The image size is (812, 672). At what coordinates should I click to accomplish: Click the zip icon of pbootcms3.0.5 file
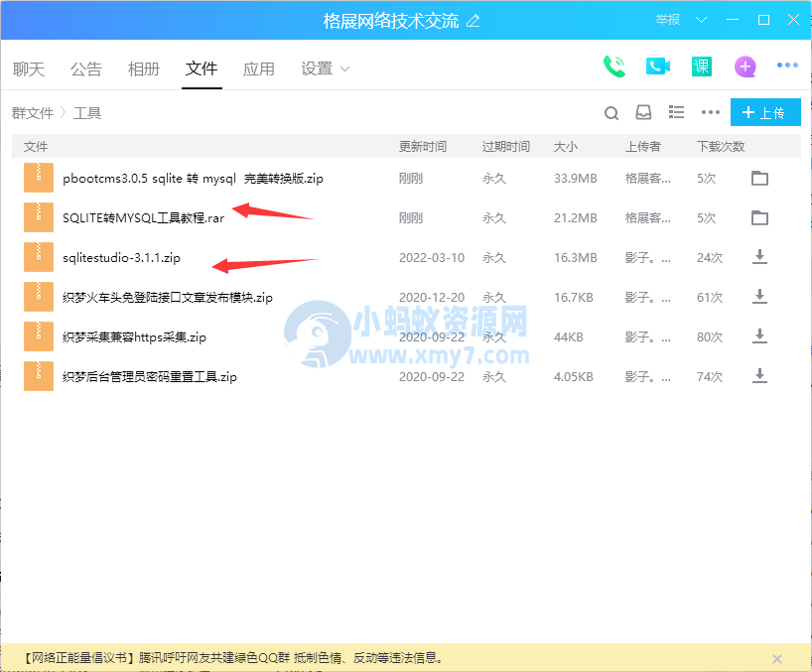39,178
